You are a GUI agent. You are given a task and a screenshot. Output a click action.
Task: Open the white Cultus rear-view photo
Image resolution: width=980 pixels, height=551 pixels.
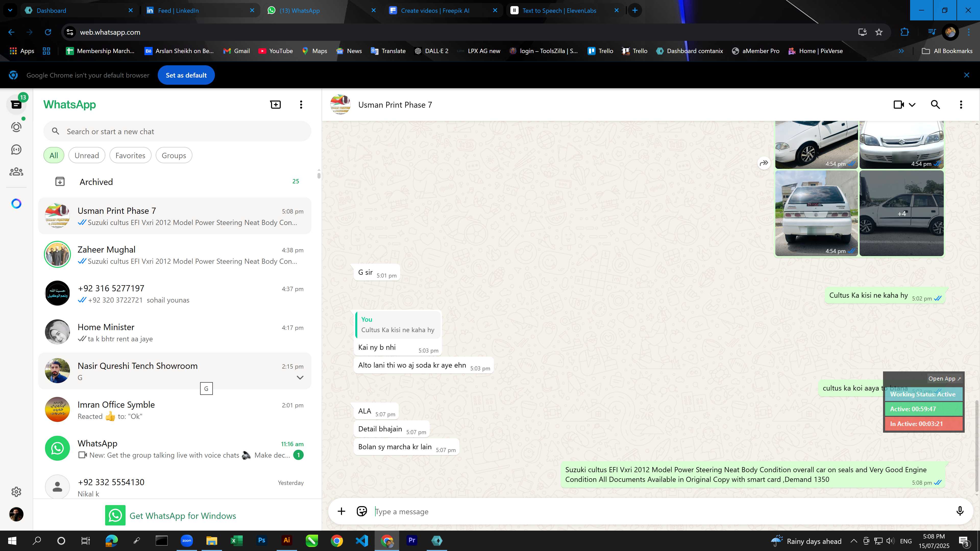click(x=816, y=213)
